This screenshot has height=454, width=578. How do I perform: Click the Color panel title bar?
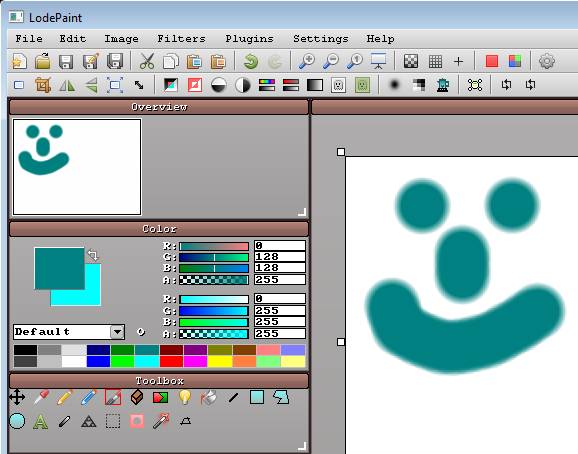(x=159, y=229)
